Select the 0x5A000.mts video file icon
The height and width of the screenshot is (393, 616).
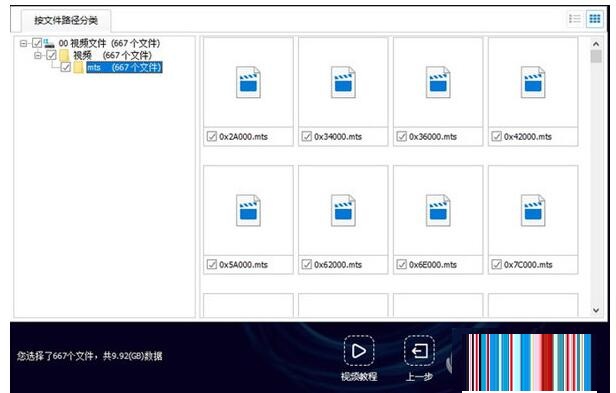tap(248, 210)
